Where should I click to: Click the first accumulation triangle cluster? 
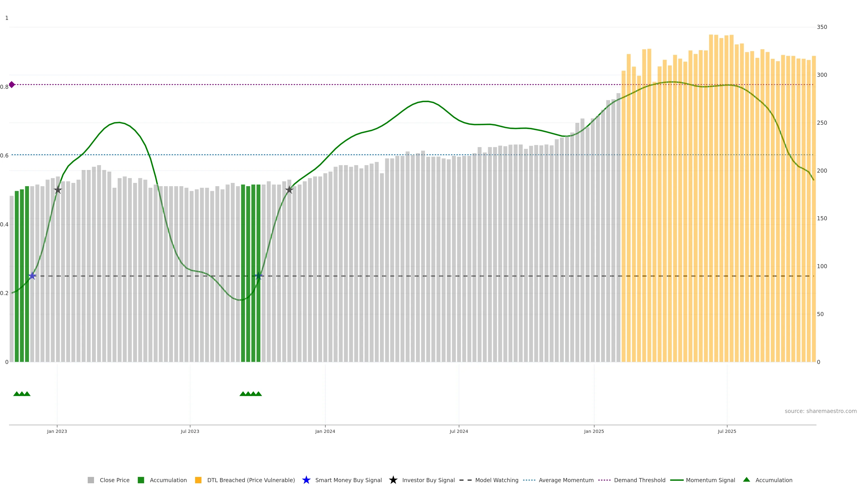click(x=22, y=394)
